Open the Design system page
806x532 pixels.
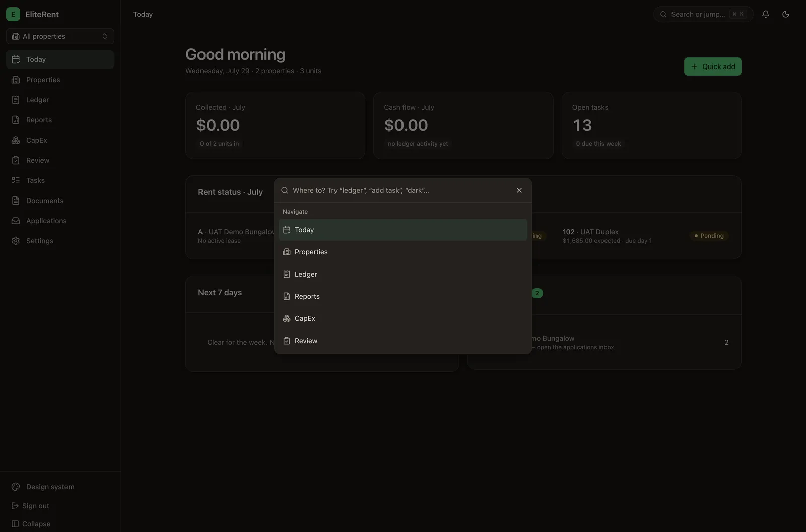(60, 487)
